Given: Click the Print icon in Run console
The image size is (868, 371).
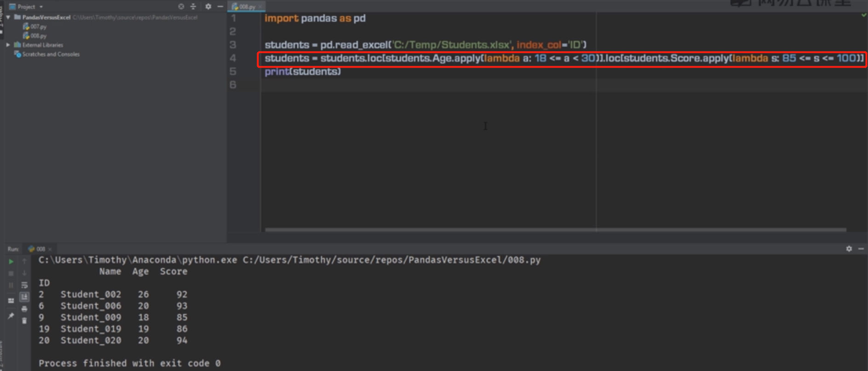Looking at the screenshot, I should (x=24, y=309).
